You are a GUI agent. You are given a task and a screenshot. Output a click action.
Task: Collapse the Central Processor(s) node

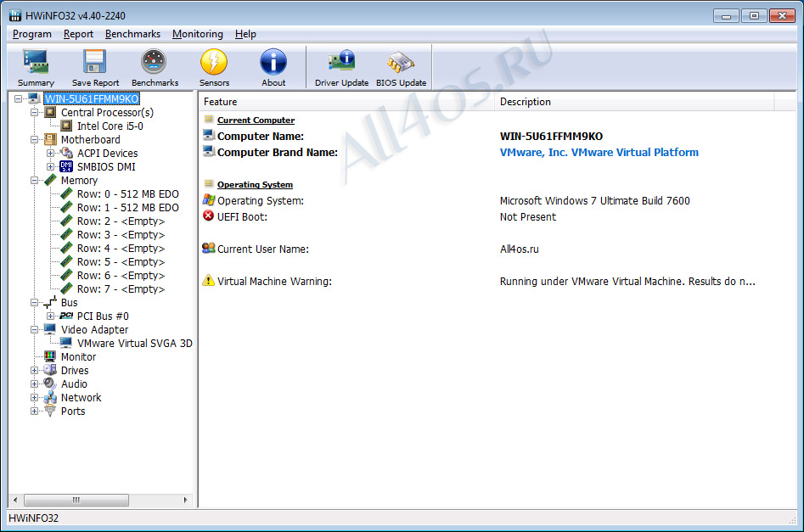coord(34,112)
